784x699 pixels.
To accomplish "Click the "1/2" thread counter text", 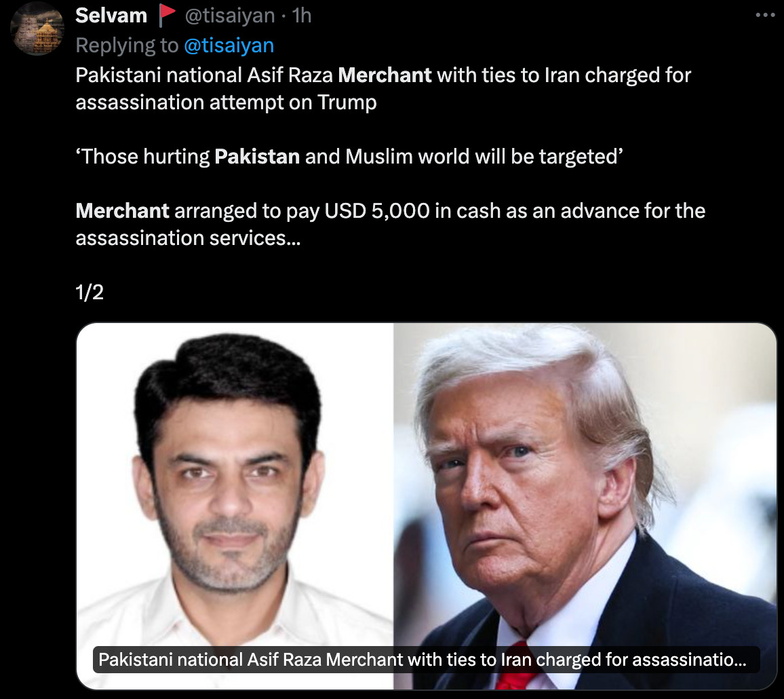I will [90, 292].
